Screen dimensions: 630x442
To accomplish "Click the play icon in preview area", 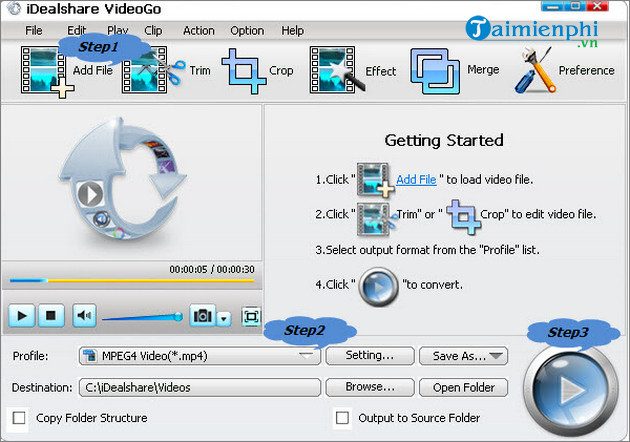I will coord(90,194).
